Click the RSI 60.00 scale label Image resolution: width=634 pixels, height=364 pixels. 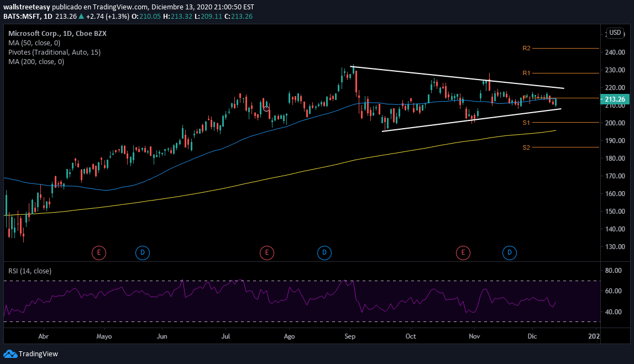[x=614, y=291]
